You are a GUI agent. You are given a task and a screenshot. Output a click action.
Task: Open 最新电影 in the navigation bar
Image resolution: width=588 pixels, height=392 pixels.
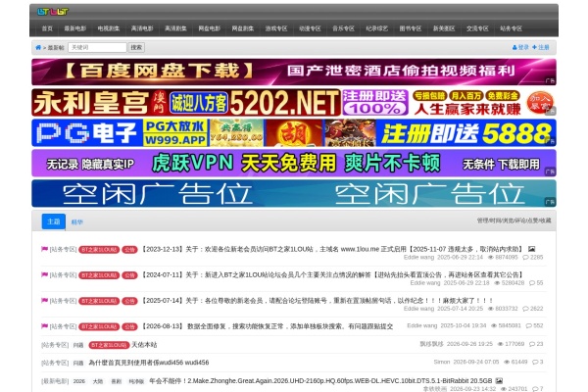(x=75, y=28)
